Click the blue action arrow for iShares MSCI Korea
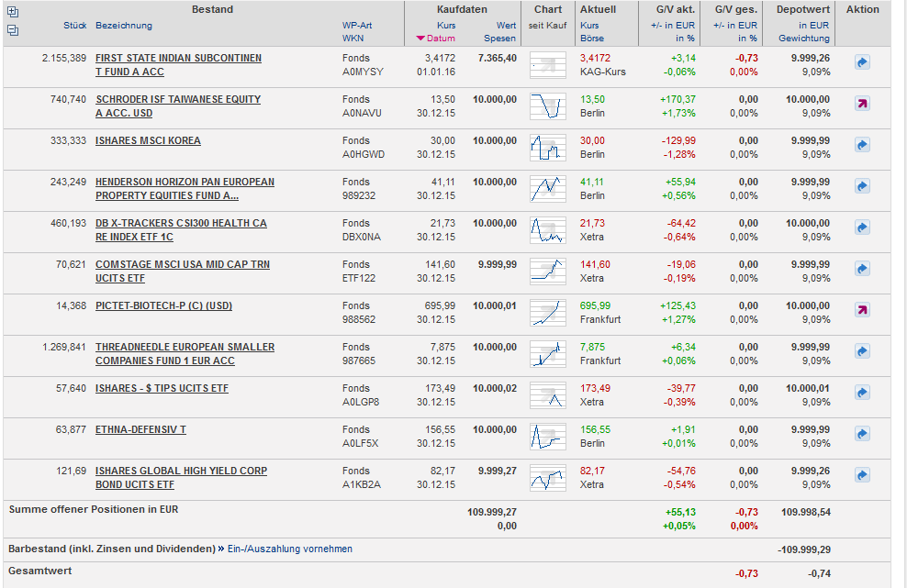This screenshot has height=588, width=907. pos(862,145)
